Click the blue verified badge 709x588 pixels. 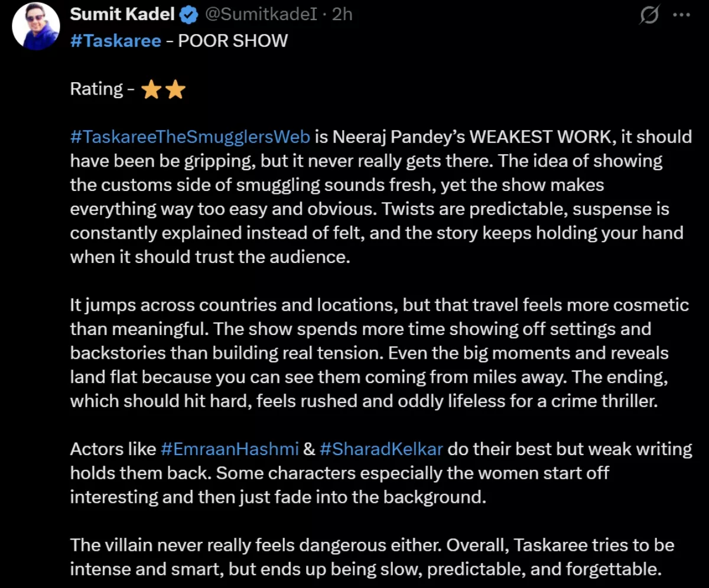[188, 15]
